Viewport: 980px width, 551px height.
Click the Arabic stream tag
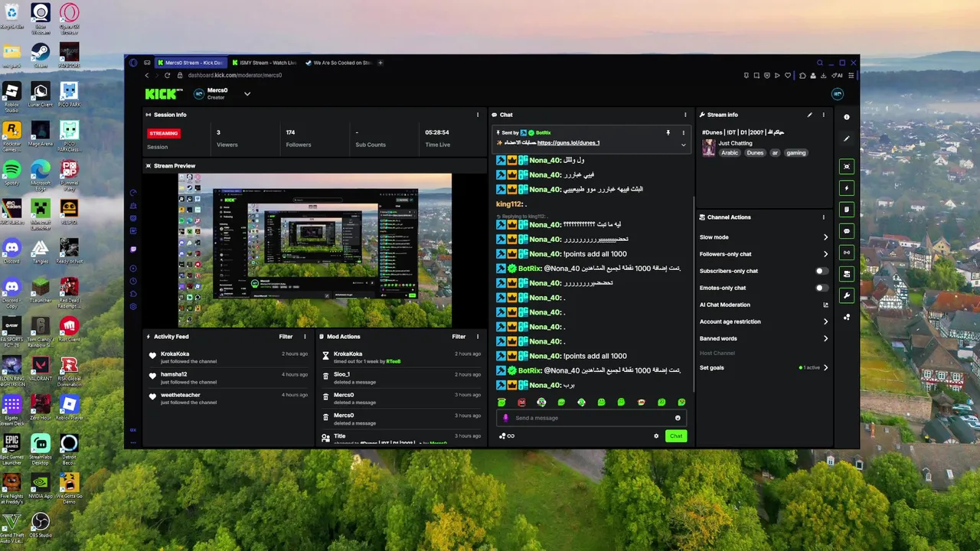tap(730, 153)
